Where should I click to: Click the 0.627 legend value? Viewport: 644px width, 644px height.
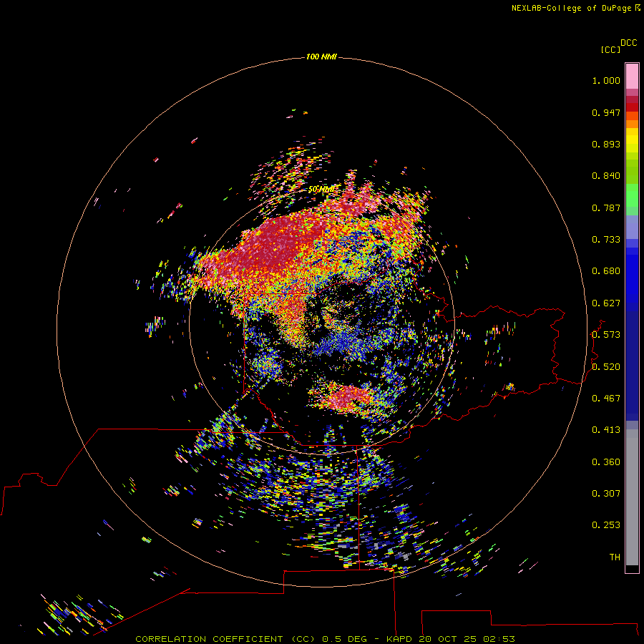(606, 303)
